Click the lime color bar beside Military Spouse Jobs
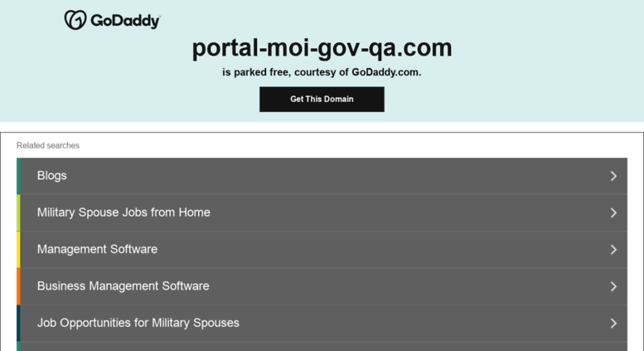 coord(18,213)
